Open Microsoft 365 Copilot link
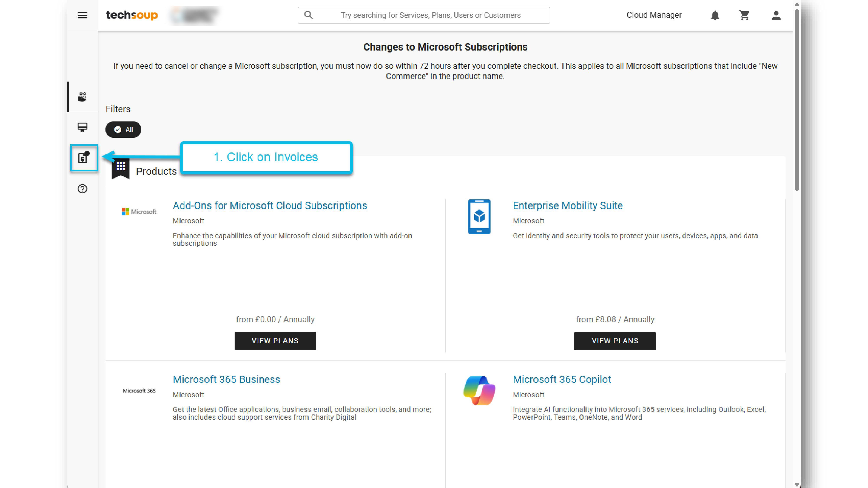The image size is (868, 488). [562, 380]
